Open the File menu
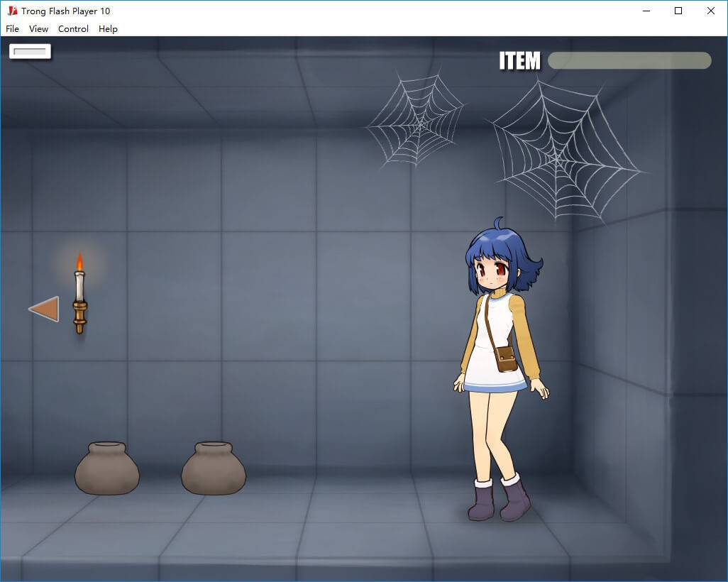The height and width of the screenshot is (582, 728). point(13,29)
